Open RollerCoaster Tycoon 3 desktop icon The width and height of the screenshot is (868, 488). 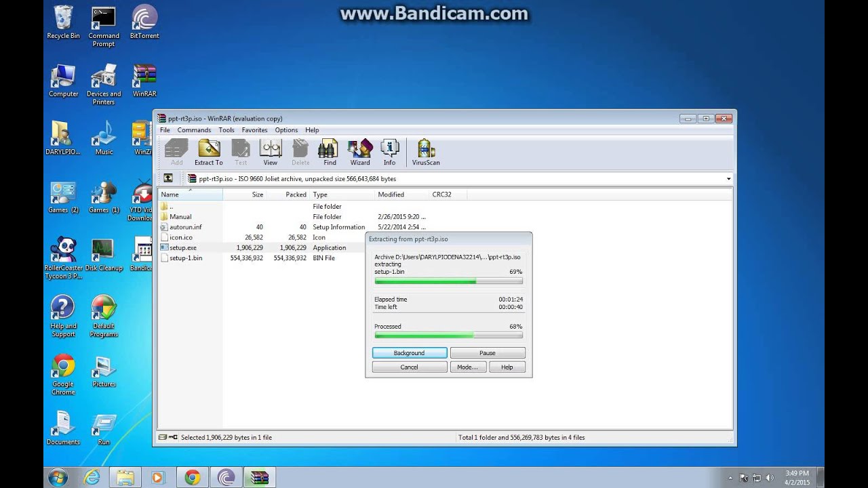(x=63, y=258)
